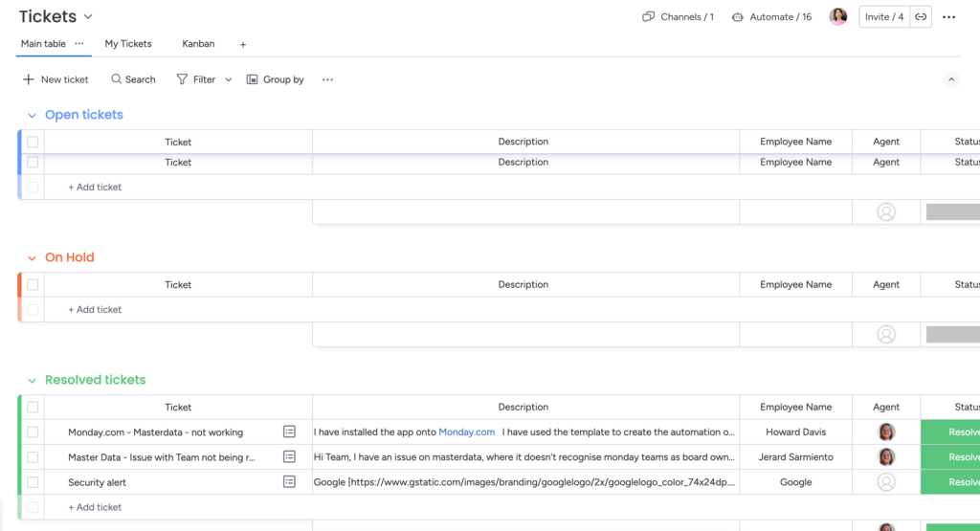Open the Automate robot icon

tap(738, 17)
